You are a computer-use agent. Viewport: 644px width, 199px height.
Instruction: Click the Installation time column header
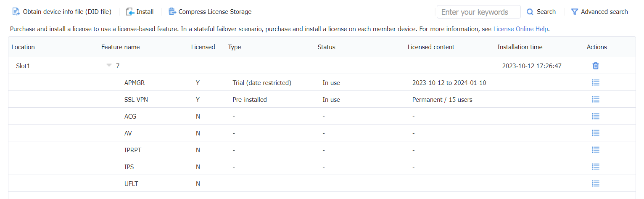click(520, 47)
